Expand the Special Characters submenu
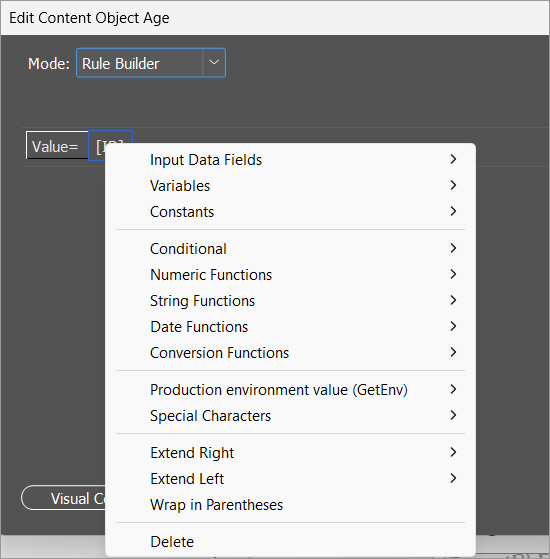 [291, 416]
